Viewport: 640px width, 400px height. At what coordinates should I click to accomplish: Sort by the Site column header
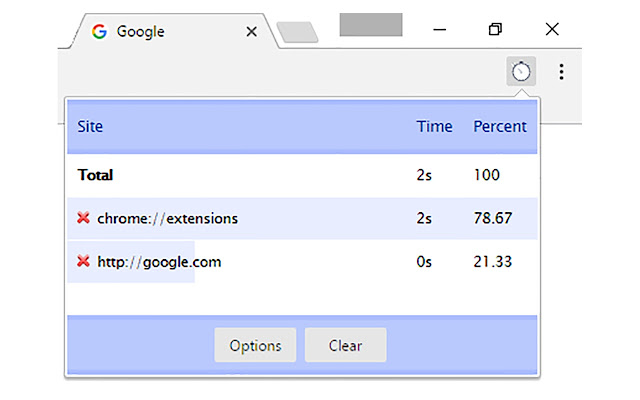click(90, 127)
